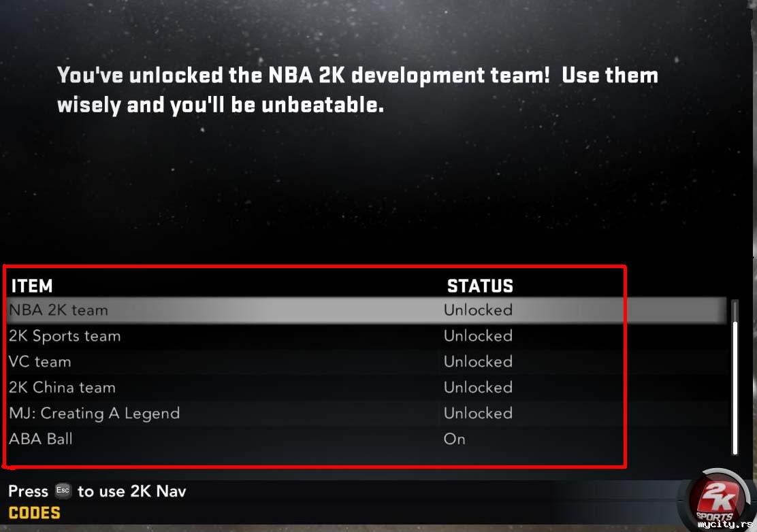Screen dimensions: 757x532
Task: Pick MJ: Creating A Legend item
Action: 94,414
